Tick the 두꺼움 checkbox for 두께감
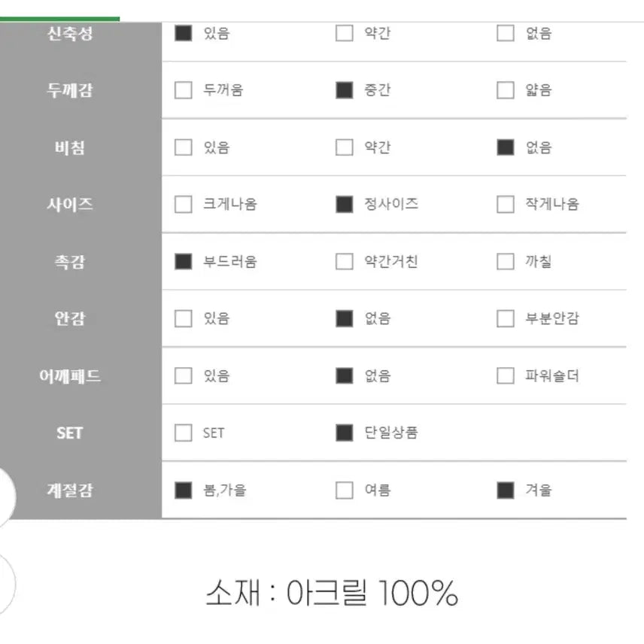The width and height of the screenshot is (644, 644). [x=183, y=90]
